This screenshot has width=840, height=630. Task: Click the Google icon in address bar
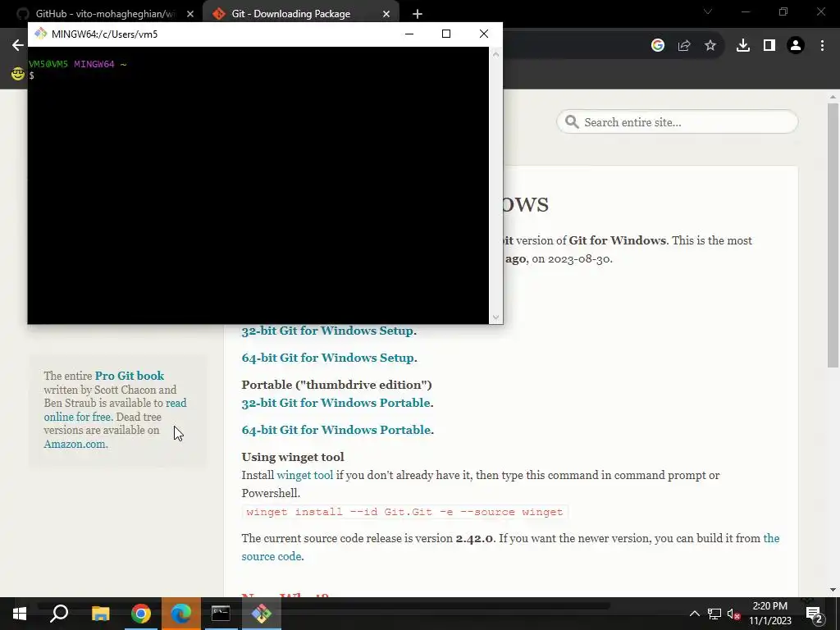(x=657, y=46)
